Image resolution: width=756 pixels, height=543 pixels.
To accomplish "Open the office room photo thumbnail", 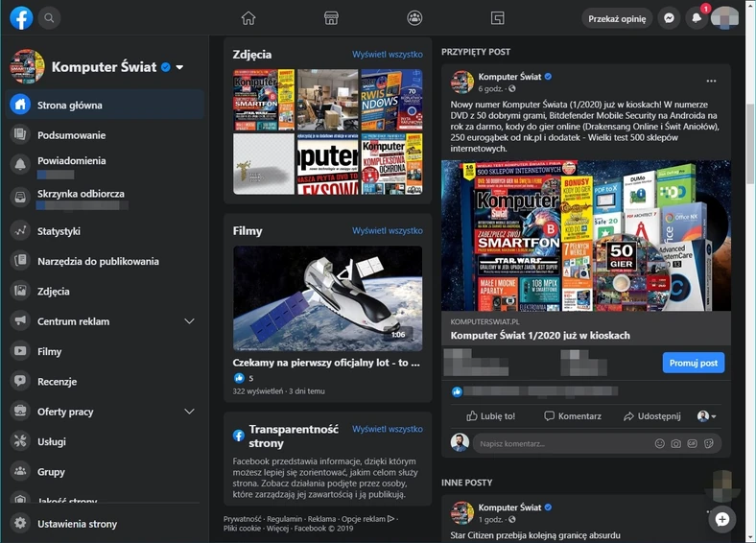I will (x=328, y=100).
